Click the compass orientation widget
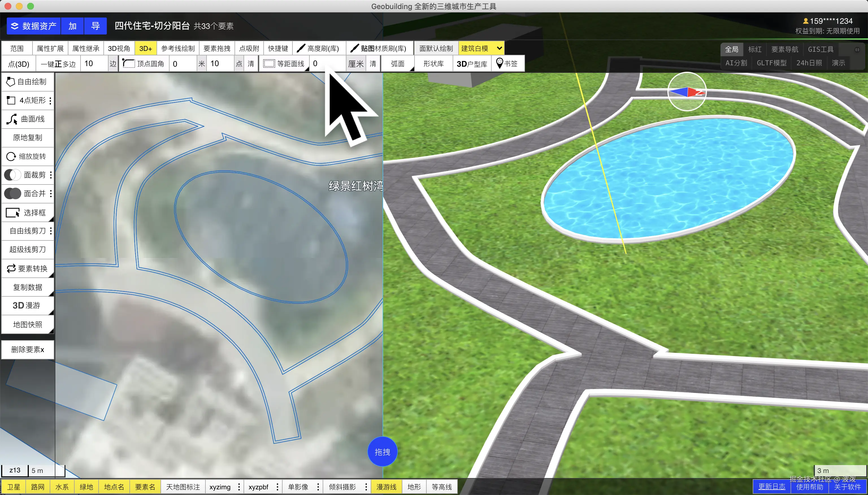 coord(687,92)
